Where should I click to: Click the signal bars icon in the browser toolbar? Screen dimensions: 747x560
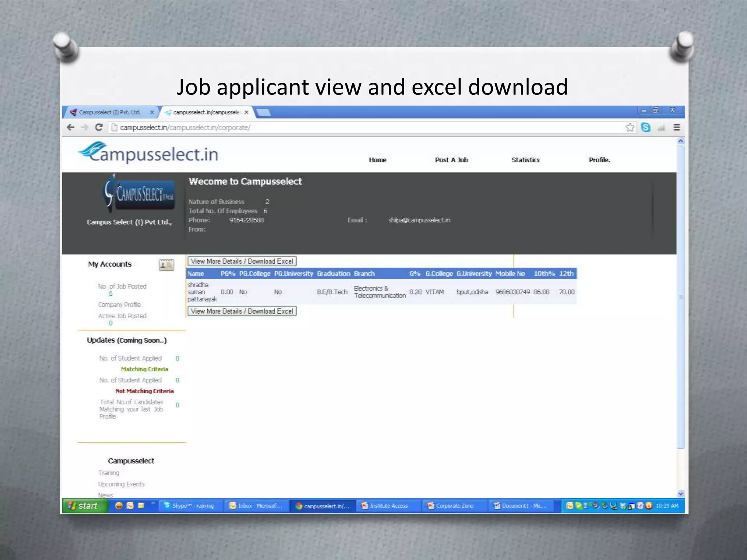pos(661,128)
